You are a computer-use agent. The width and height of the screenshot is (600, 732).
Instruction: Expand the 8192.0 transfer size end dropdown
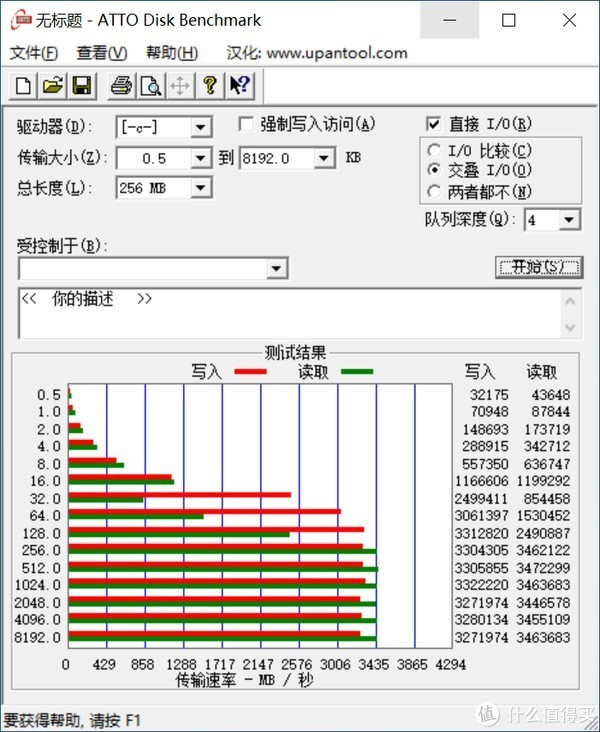click(x=324, y=158)
